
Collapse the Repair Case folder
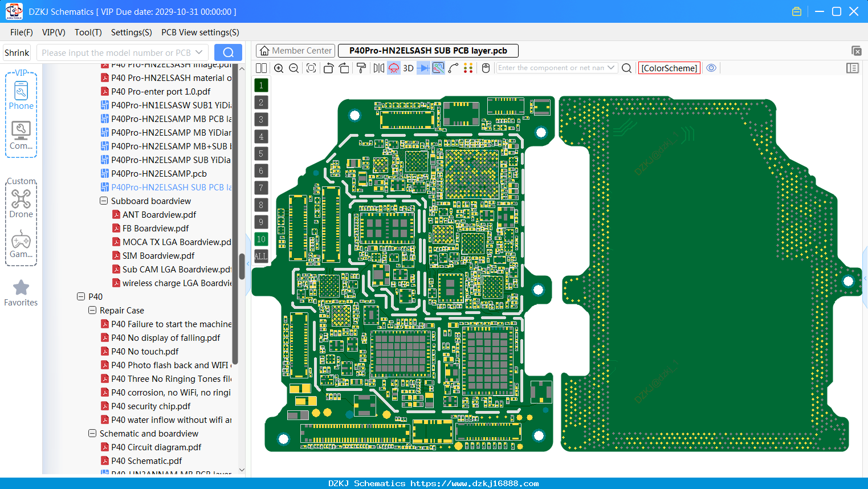click(92, 310)
